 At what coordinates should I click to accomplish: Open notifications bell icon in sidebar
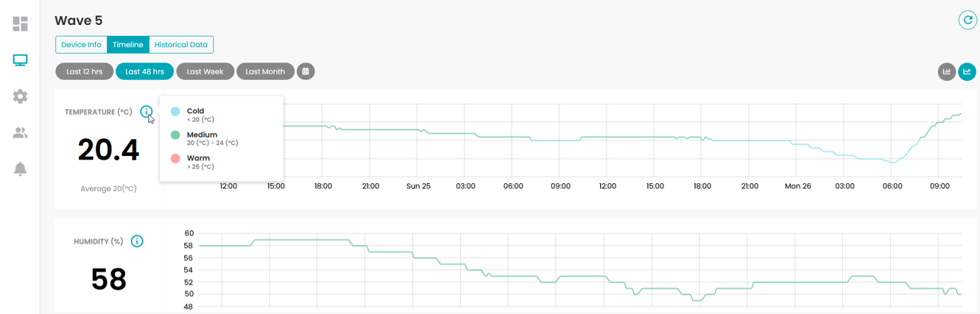coord(20,168)
